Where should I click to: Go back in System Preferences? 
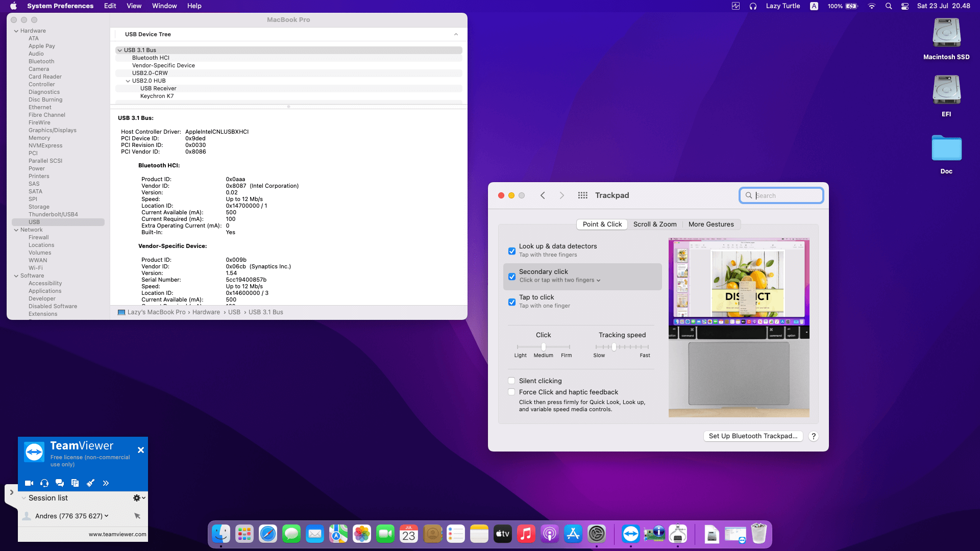point(543,195)
